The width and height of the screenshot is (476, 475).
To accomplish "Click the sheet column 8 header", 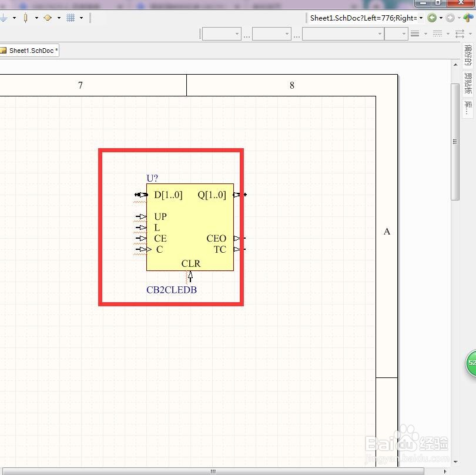I will [291, 85].
